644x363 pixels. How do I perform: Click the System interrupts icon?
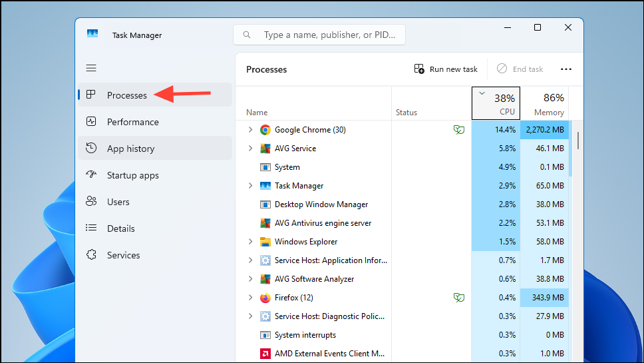[x=265, y=335]
